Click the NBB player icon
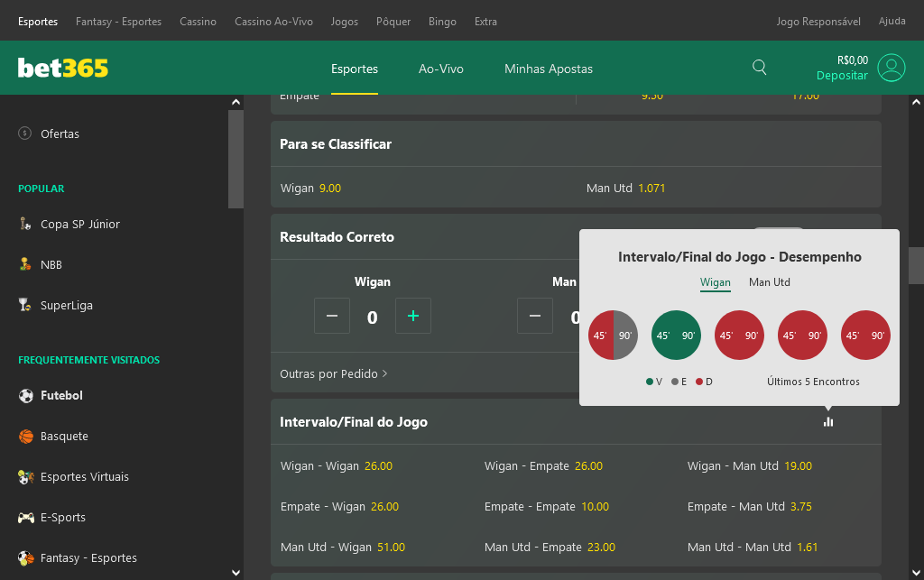The height and width of the screenshot is (580, 924). 25,264
